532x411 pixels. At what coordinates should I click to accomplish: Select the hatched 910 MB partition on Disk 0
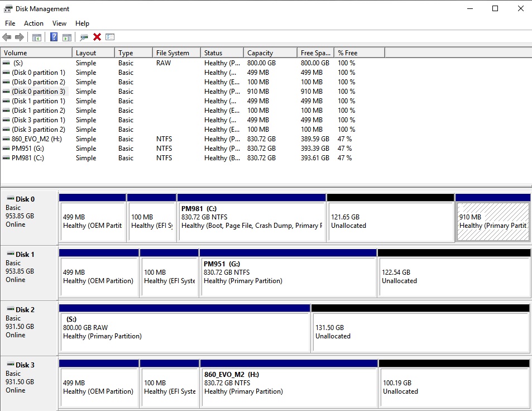tap(492, 221)
